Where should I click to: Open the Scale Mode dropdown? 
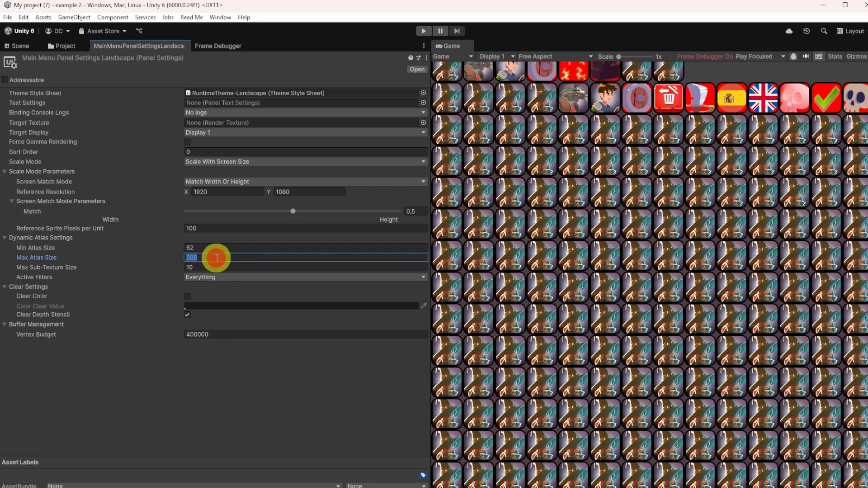[x=306, y=161]
